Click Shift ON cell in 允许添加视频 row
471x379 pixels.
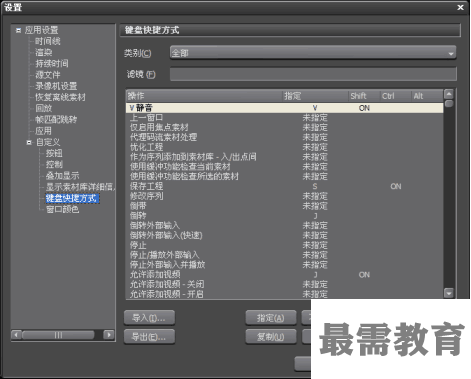point(364,275)
